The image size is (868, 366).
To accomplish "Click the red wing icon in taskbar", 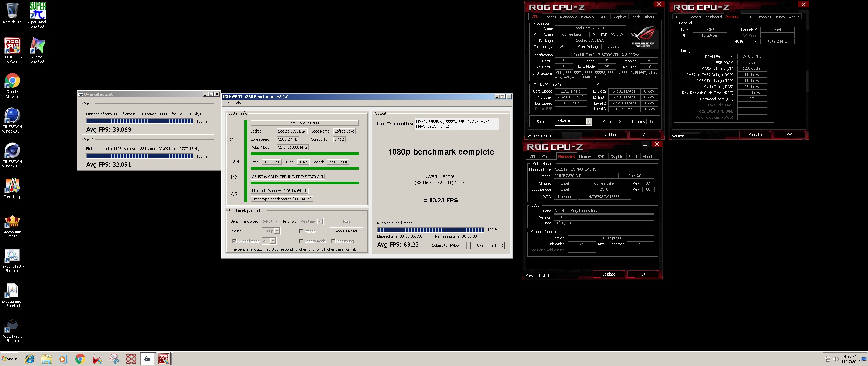I will pos(97,359).
